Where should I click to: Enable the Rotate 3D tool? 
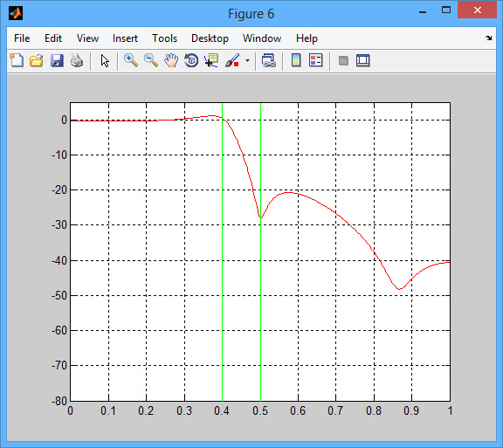pyautogui.click(x=191, y=60)
